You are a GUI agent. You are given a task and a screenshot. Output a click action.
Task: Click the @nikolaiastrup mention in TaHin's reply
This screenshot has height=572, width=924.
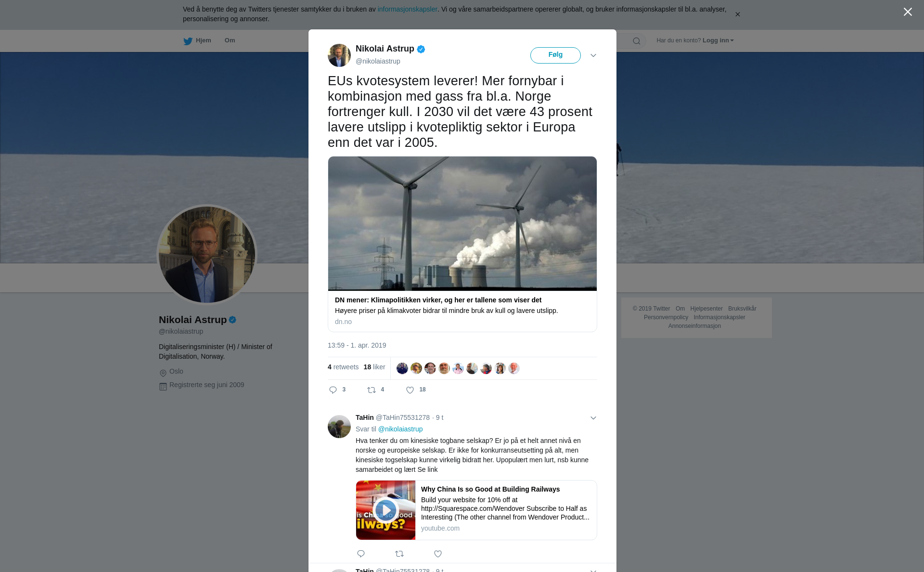[x=400, y=429]
